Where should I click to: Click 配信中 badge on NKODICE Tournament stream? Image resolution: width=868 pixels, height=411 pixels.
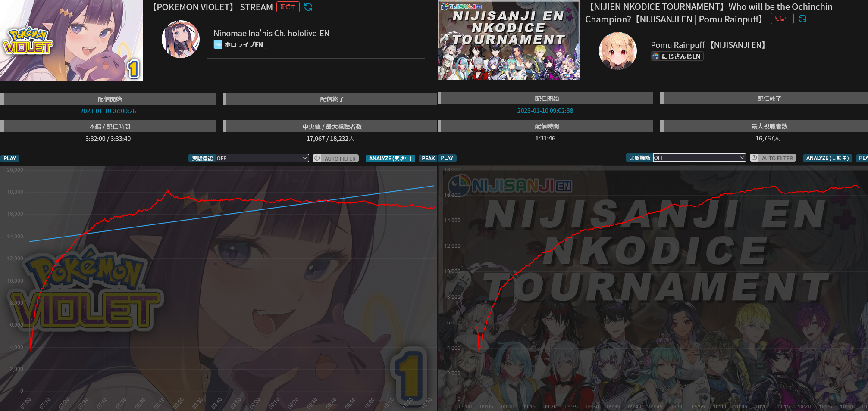click(x=782, y=19)
